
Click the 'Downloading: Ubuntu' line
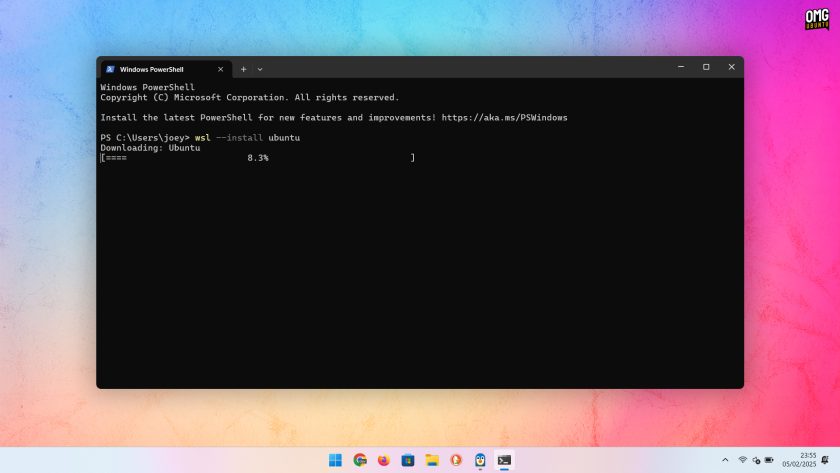[x=150, y=148]
